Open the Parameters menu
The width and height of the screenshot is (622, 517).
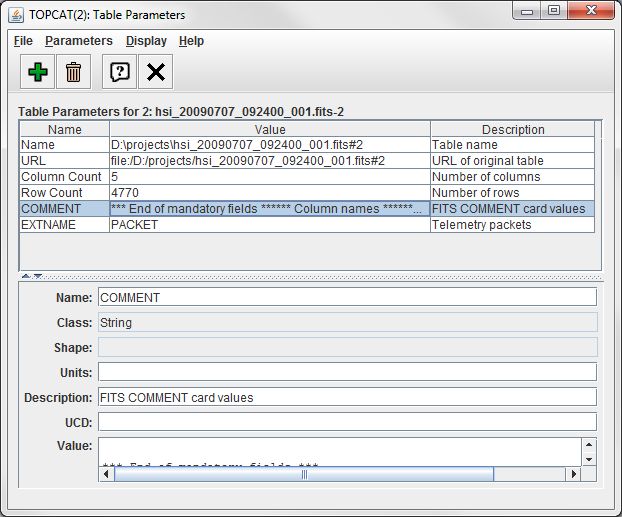point(79,41)
